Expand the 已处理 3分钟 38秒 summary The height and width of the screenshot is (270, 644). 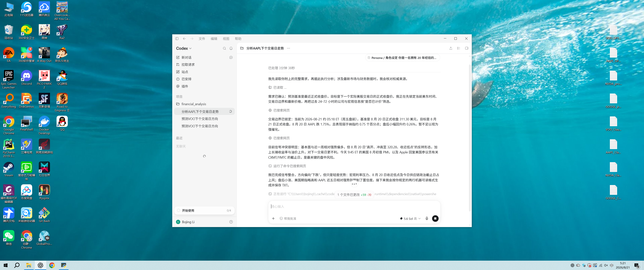[x=282, y=68]
